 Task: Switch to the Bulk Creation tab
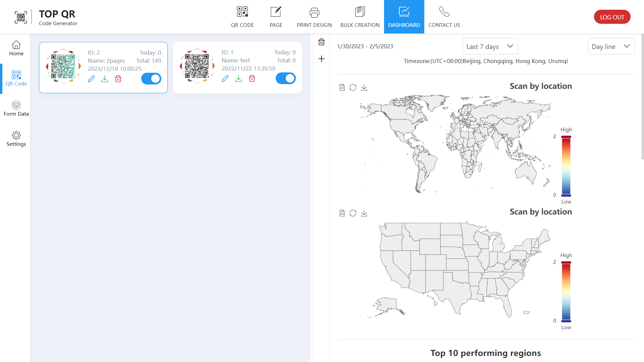pyautogui.click(x=360, y=17)
